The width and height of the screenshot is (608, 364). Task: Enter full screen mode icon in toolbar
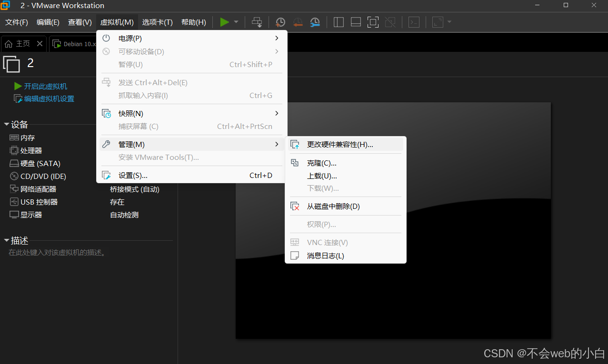tap(373, 22)
